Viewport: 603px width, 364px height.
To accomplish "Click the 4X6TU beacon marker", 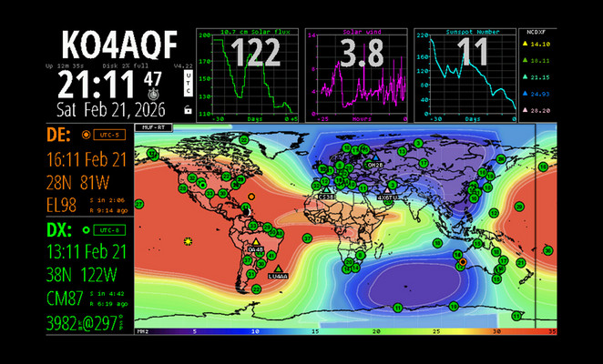I will [x=386, y=190].
